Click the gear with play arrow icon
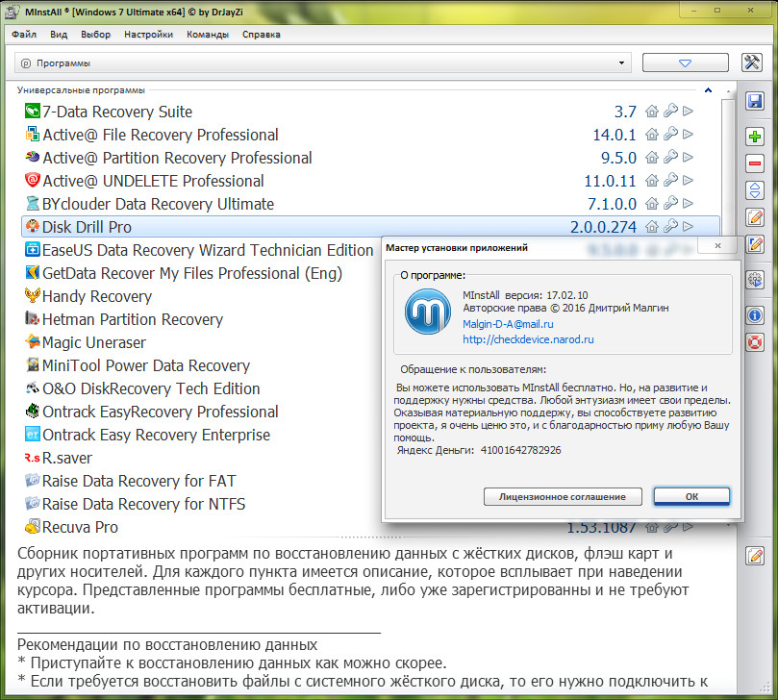 tap(755, 280)
